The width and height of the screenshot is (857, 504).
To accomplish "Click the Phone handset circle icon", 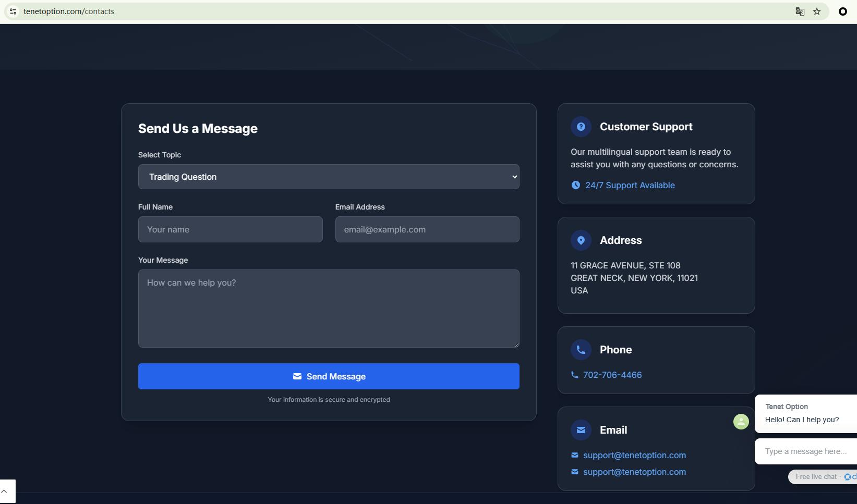I will coord(581,350).
